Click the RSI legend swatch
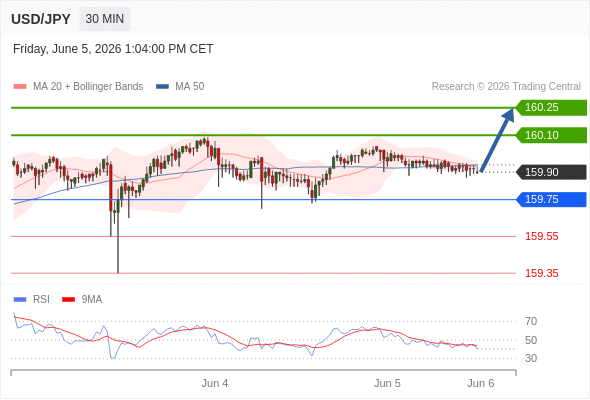 point(20,300)
